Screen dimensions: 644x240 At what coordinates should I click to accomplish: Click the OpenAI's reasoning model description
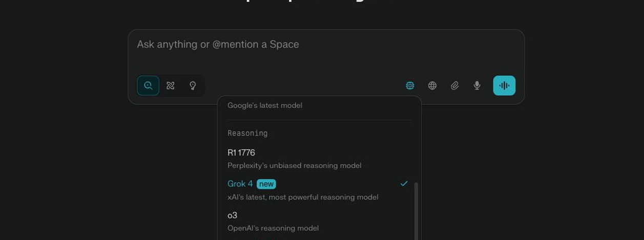(273, 228)
